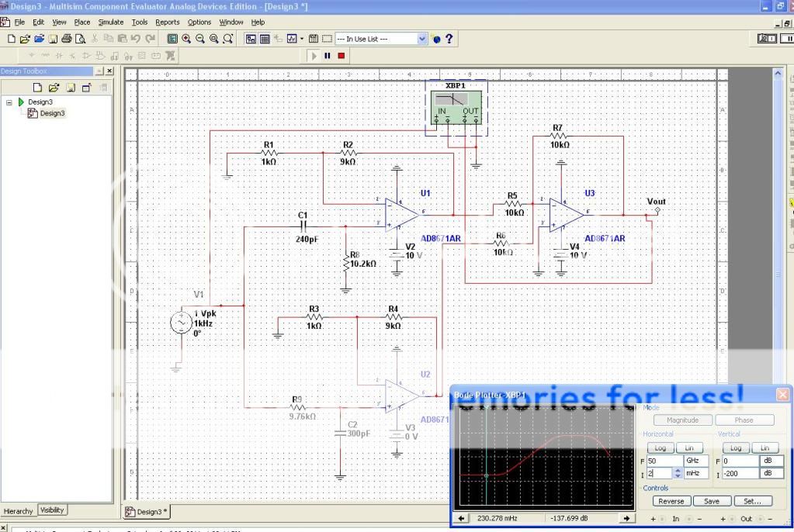The image size is (794, 532).
Task: Click the Print icon in toolbar
Action: click(x=67, y=39)
